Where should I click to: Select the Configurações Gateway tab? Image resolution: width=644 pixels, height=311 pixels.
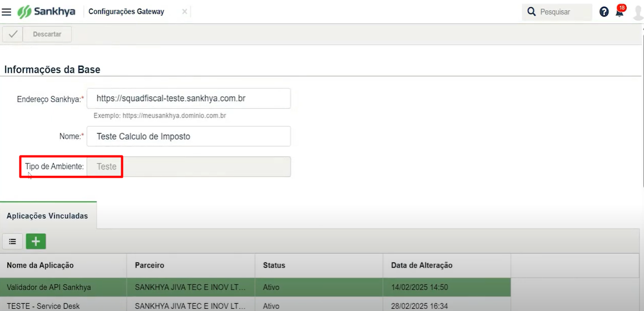(x=126, y=12)
